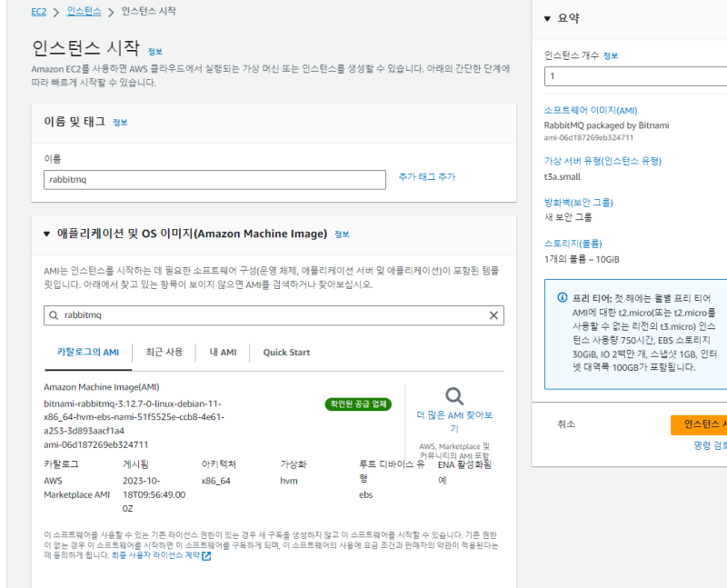The image size is (727, 588).
Task: Click hvm virtualization value
Action: [289, 481]
